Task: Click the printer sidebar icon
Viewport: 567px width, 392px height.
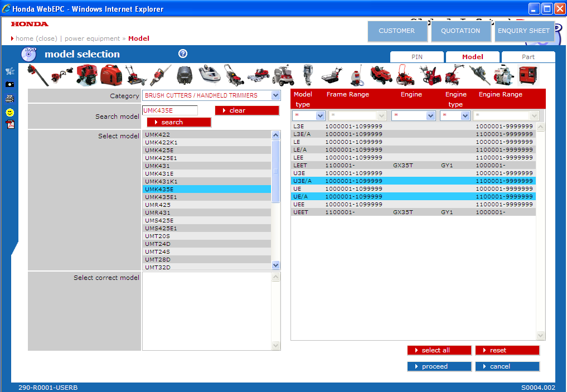Action: pyautogui.click(x=10, y=98)
